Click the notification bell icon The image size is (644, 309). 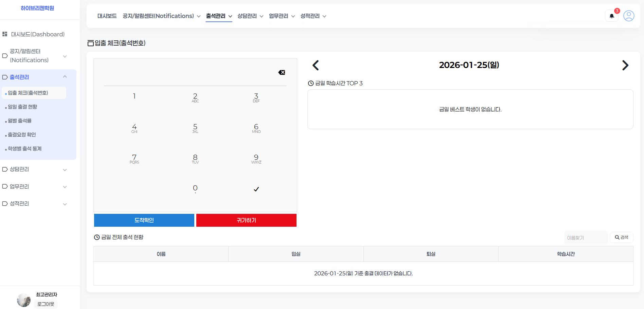click(x=612, y=16)
